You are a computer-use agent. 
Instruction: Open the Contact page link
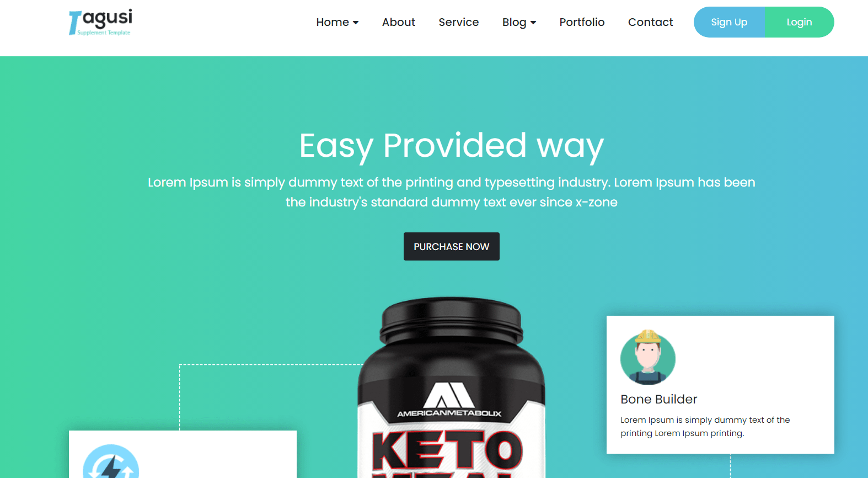click(x=651, y=22)
